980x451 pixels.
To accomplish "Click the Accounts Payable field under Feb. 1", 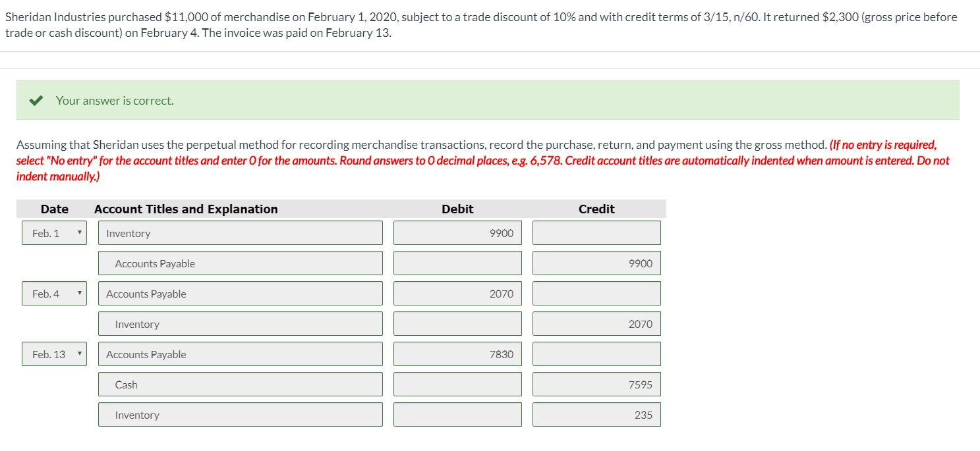I will pos(240,263).
